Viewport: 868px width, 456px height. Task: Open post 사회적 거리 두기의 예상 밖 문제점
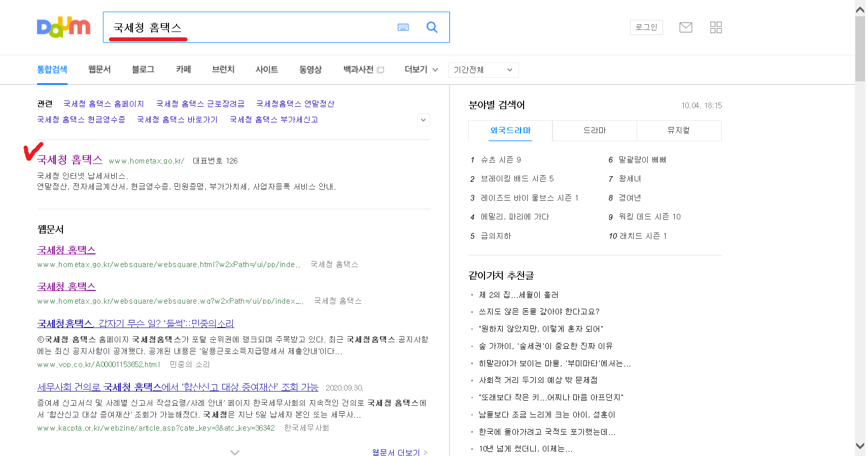click(x=538, y=380)
